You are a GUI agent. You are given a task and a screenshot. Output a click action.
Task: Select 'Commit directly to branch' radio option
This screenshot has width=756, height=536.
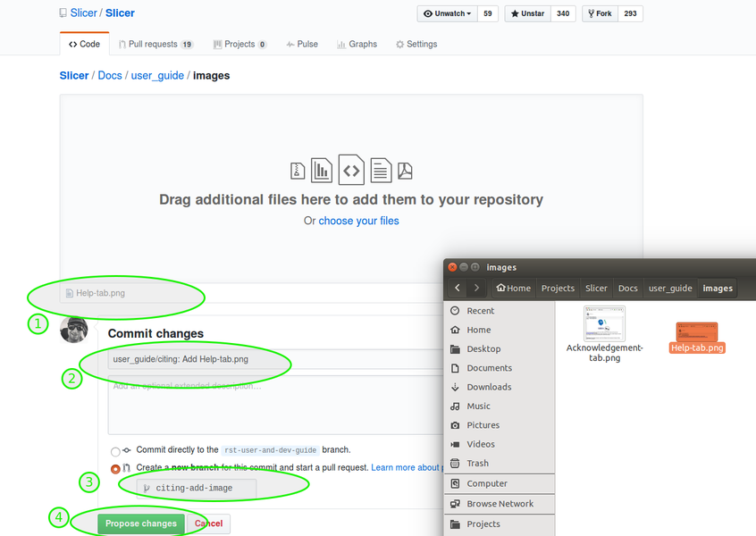point(115,452)
